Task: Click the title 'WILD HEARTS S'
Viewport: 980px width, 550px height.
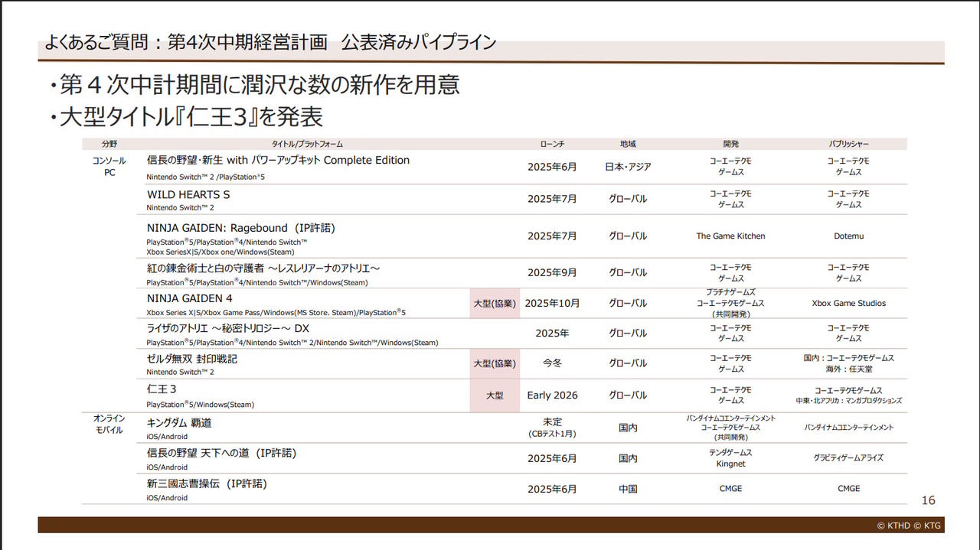Action: click(x=188, y=195)
